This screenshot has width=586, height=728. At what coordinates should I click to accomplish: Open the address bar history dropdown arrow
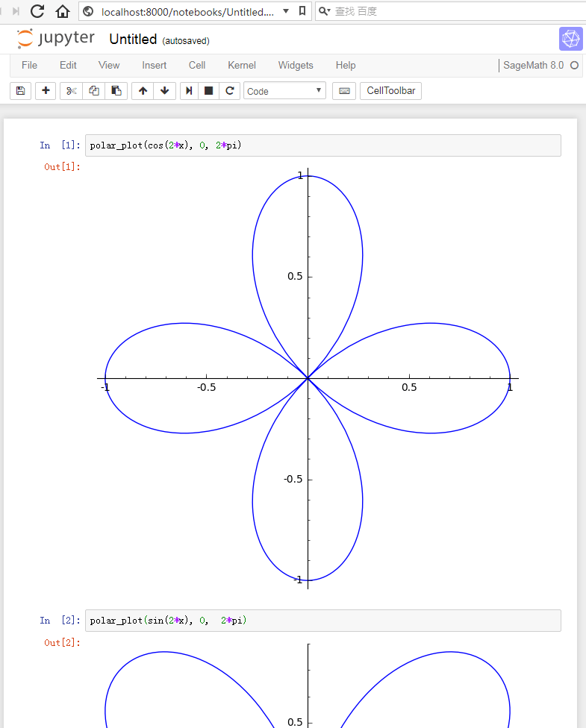[x=286, y=11]
